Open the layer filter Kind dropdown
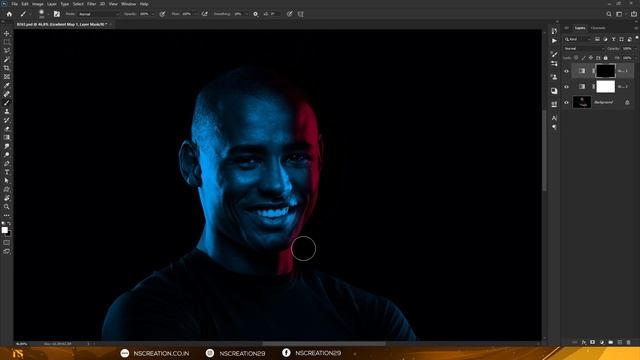 (578, 39)
